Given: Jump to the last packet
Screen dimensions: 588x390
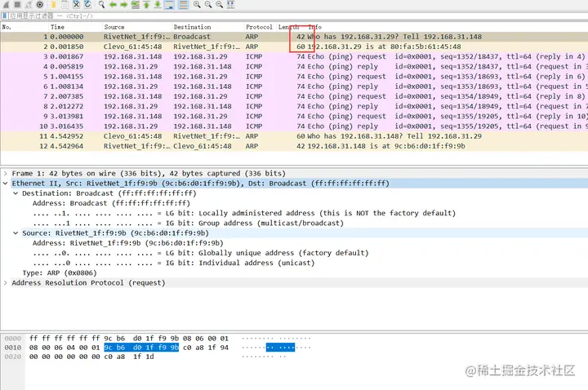Looking at the screenshot, I should [x=158, y=5].
